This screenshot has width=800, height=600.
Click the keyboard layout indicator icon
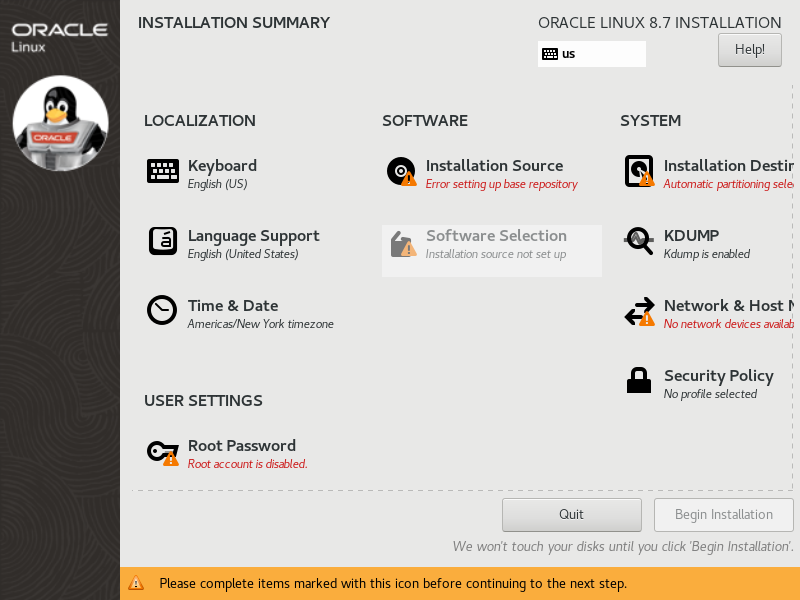[x=549, y=54]
